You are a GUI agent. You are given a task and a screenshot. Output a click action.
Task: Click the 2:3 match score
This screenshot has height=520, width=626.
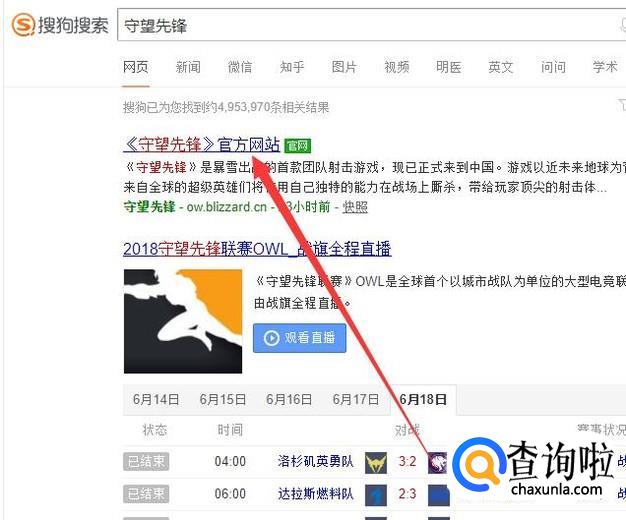pos(407,494)
